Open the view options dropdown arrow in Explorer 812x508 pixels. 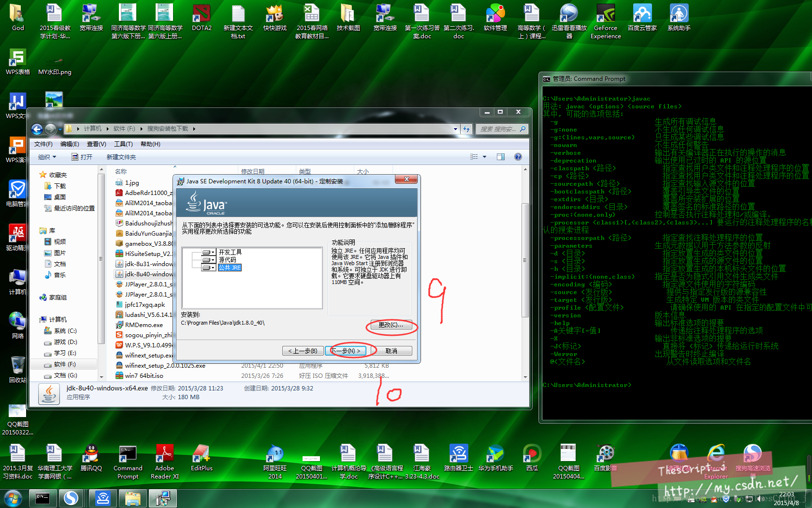pyautogui.click(x=484, y=157)
